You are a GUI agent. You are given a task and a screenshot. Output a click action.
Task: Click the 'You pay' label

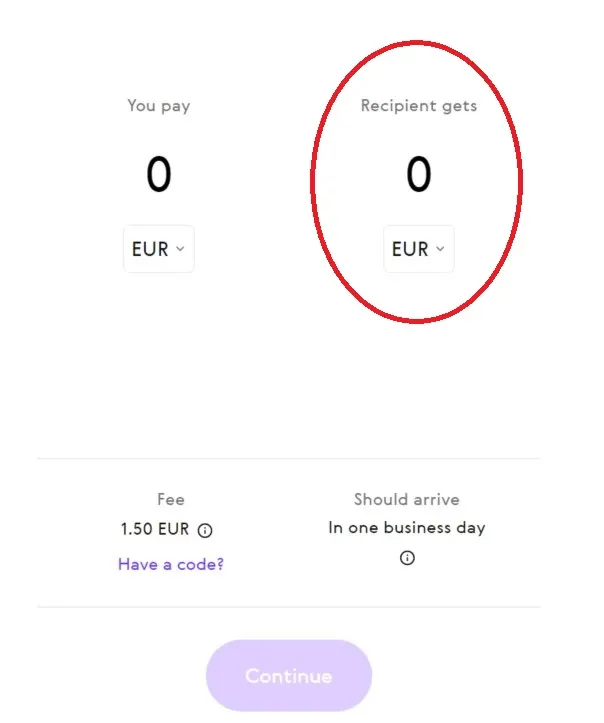point(159,105)
